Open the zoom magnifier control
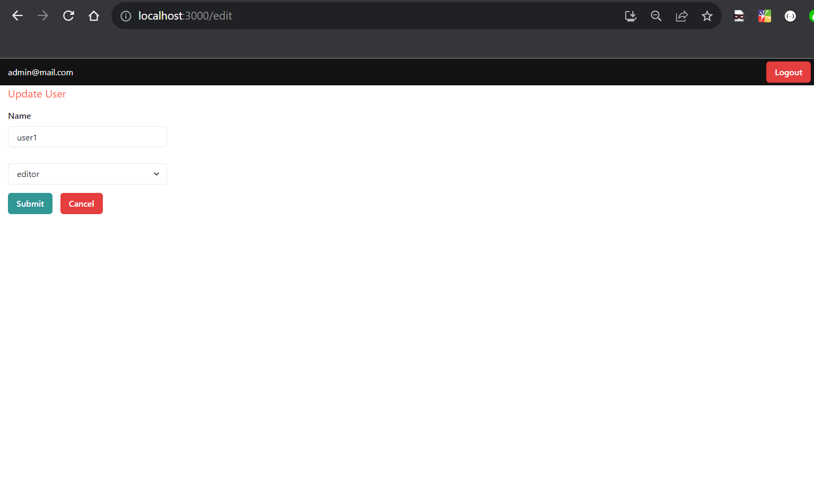Screen dimensions: 814x504 (656, 16)
